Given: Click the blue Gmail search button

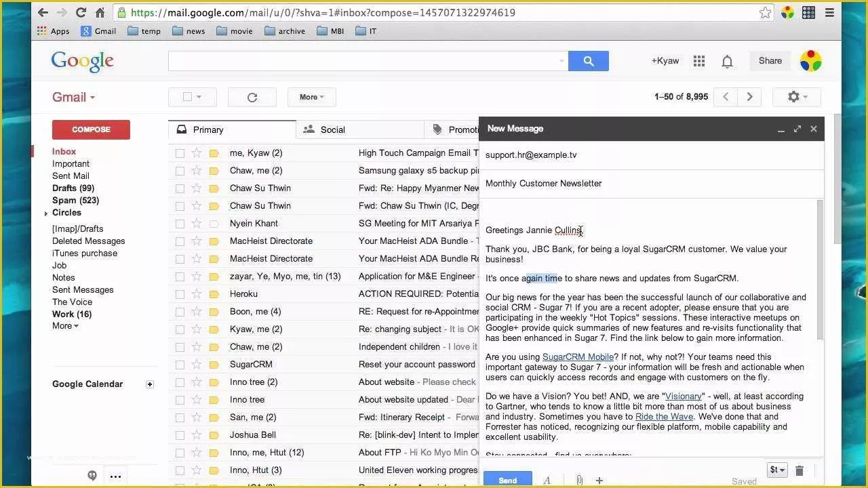Looking at the screenshot, I should (588, 61).
